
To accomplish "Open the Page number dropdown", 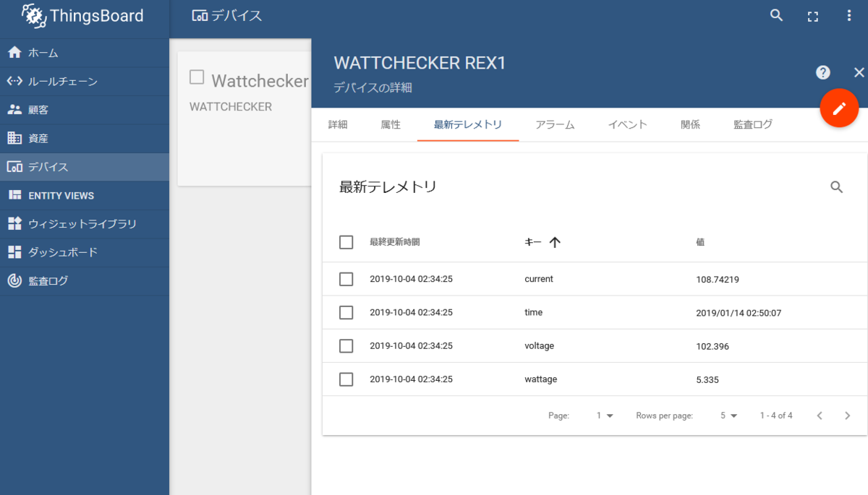I will [605, 416].
